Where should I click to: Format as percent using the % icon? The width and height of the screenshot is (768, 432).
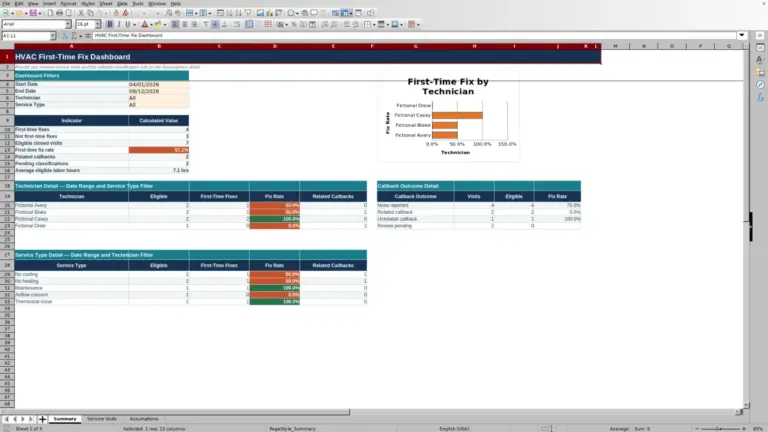[x=294, y=24]
